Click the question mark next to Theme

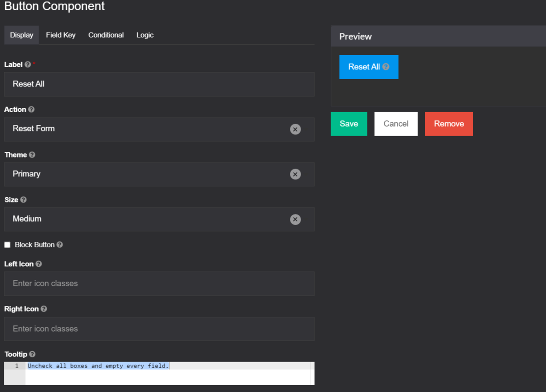click(x=31, y=154)
